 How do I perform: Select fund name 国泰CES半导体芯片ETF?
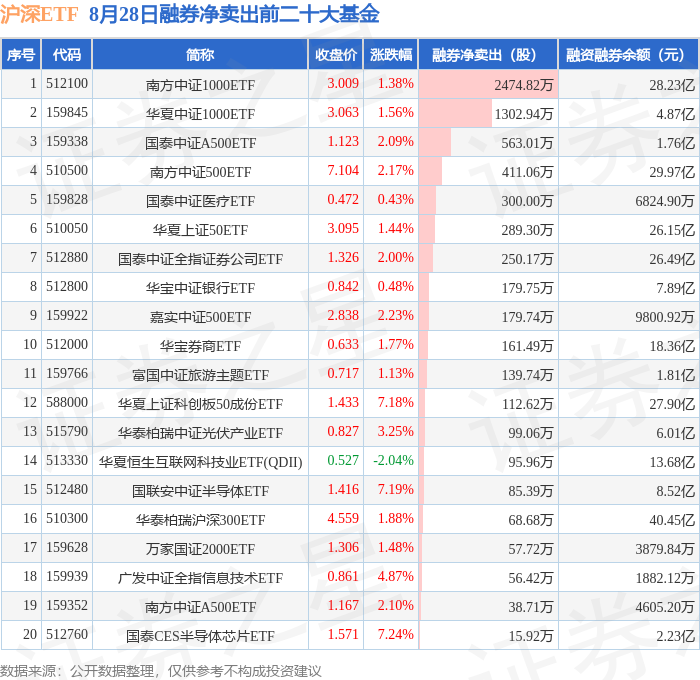click(x=200, y=636)
